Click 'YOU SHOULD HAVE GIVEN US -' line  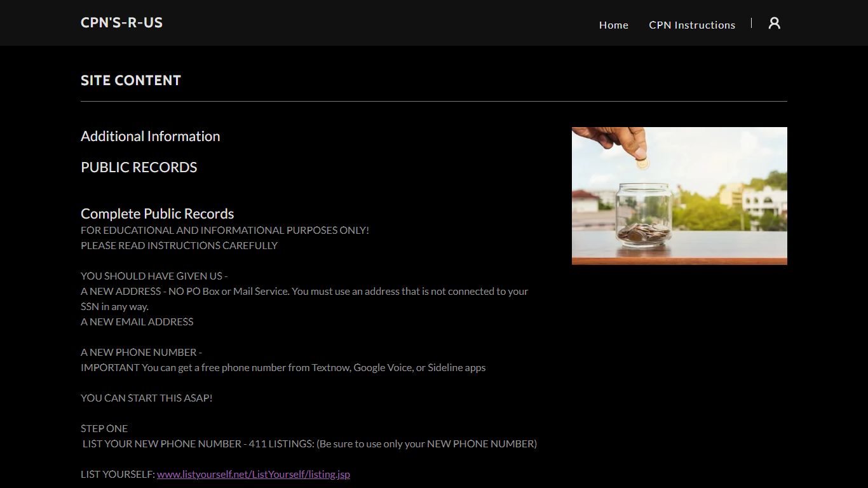(x=154, y=276)
